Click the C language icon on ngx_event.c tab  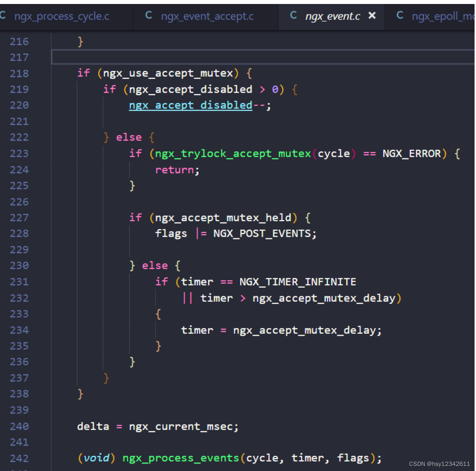pyautogui.click(x=293, y=15)
